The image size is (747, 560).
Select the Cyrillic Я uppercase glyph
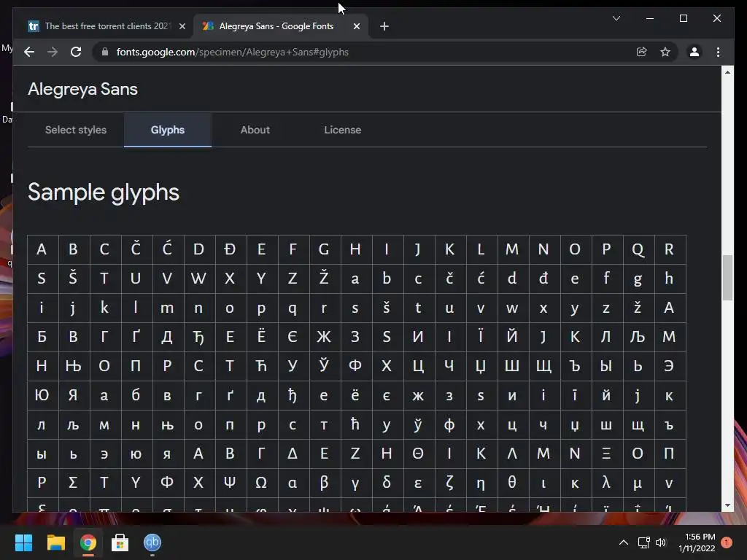(x=73, y=394)
